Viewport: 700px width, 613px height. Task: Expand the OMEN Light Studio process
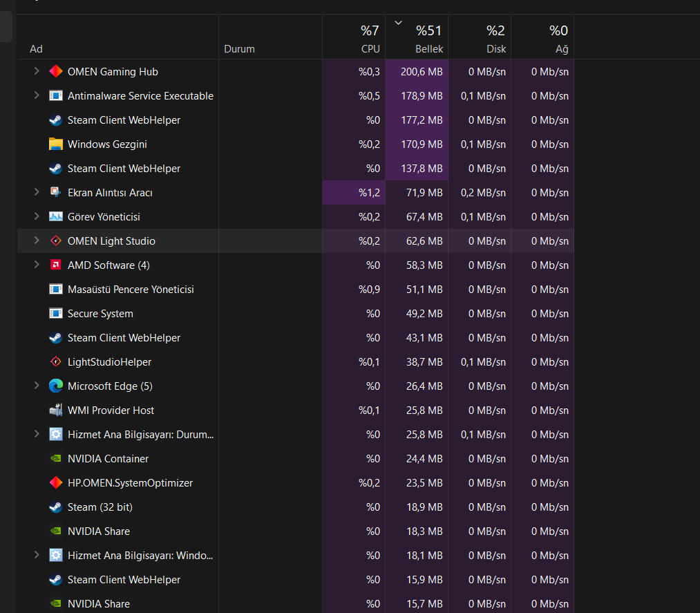click(37, 241)
